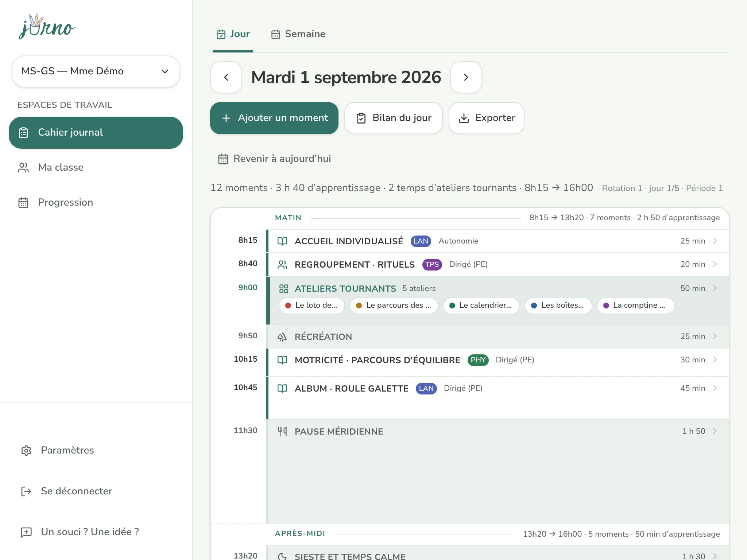This screenshot has height=560, width=747.
Task: Click the Exporter button
Action: point(487,118)
